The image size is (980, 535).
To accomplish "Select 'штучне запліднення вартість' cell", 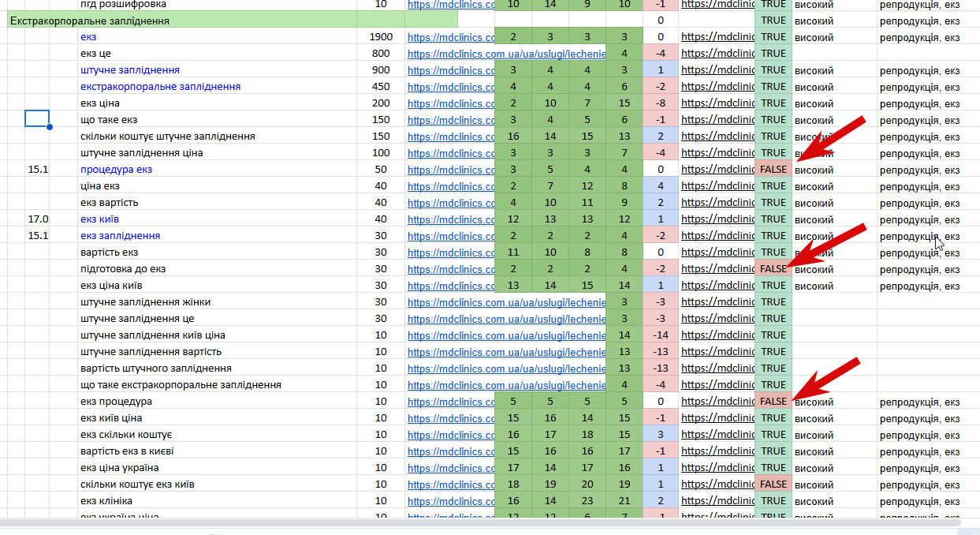I will tap(218, 352).
